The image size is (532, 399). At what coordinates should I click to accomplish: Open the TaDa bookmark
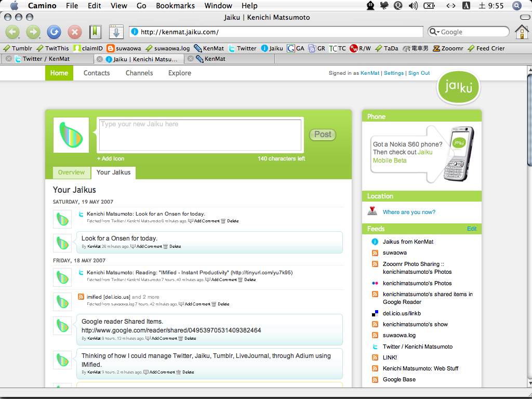387,48
